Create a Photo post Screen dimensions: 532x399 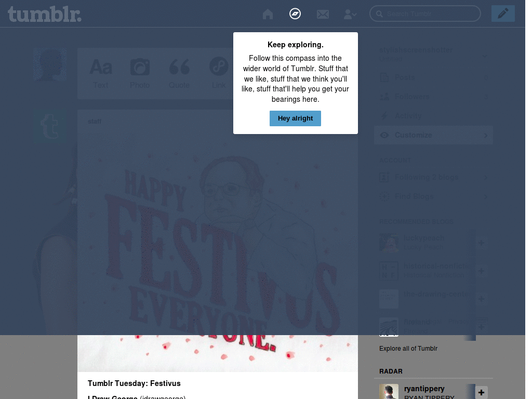coord(140,73)
